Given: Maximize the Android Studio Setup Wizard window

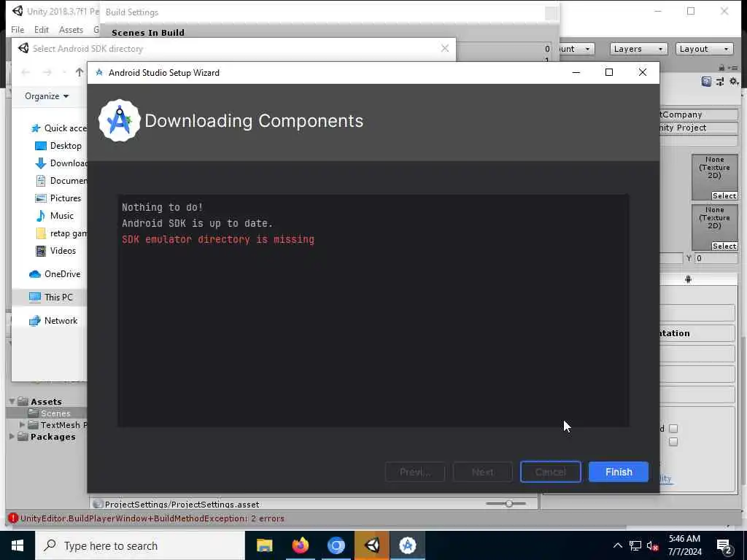Looking at the screenshot, I should pos(609,72).
